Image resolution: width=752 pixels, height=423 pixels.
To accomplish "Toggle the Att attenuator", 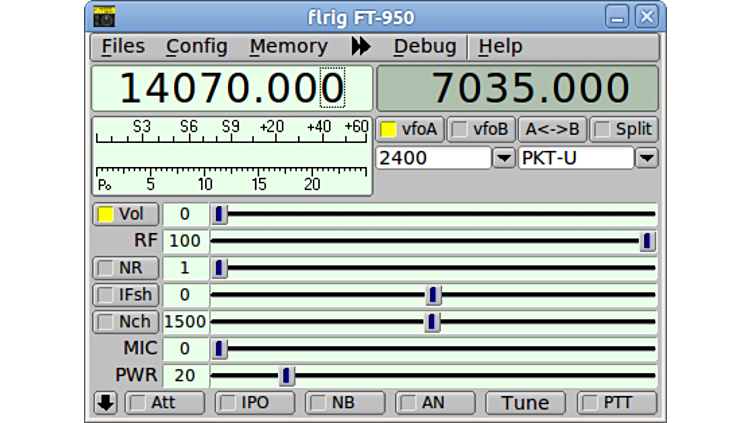I will [x=164, y=403].
